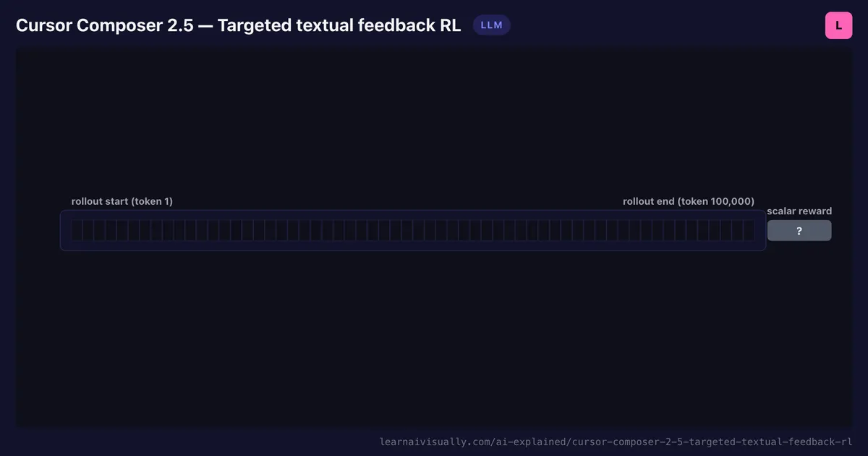Click the LLM badge

[x=492, y=25]
